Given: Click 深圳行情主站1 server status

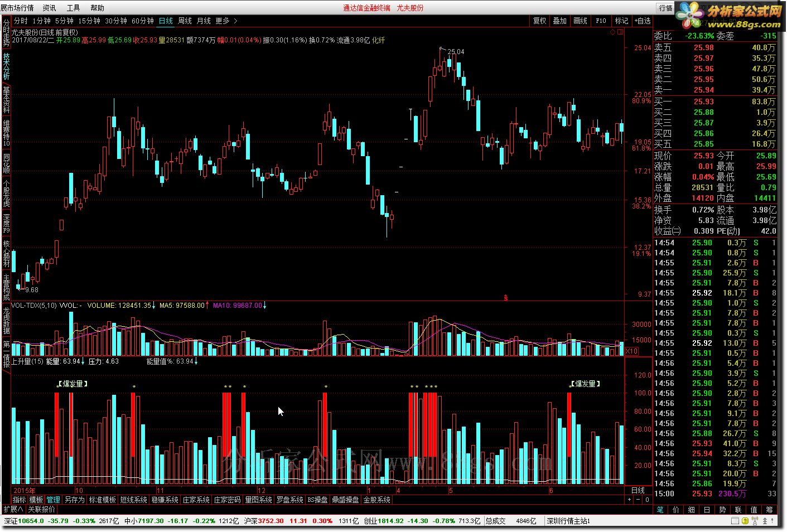Looking at the screenshot, I should (568, 521).
